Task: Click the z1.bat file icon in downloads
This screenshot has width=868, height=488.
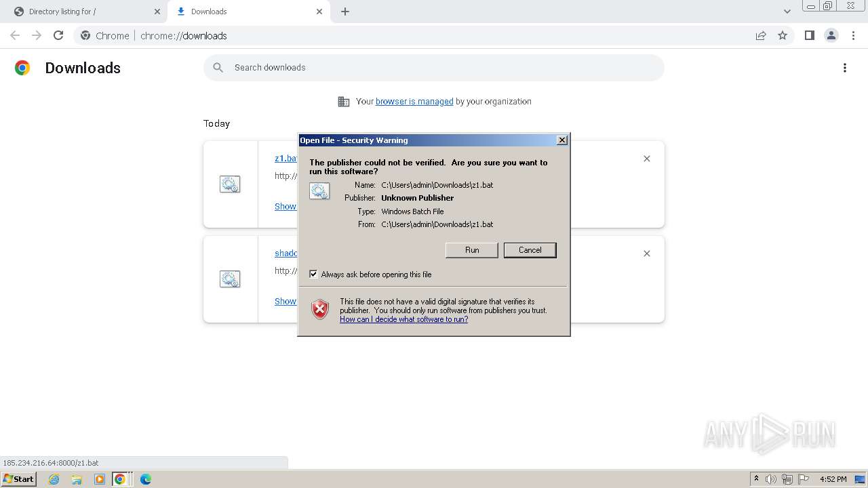Action: 230,184
